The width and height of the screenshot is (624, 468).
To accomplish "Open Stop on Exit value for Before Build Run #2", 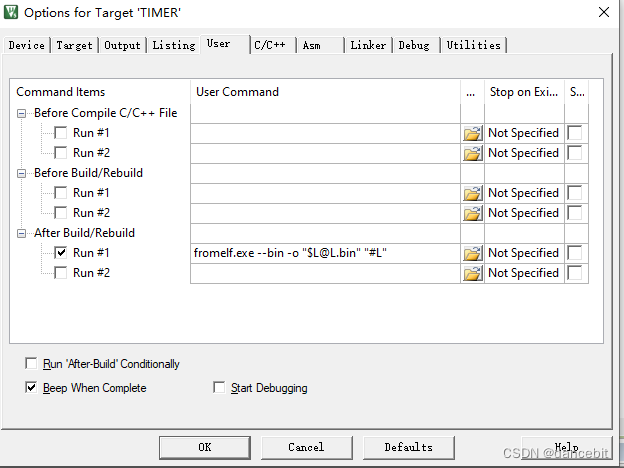I will click(524, 213).
